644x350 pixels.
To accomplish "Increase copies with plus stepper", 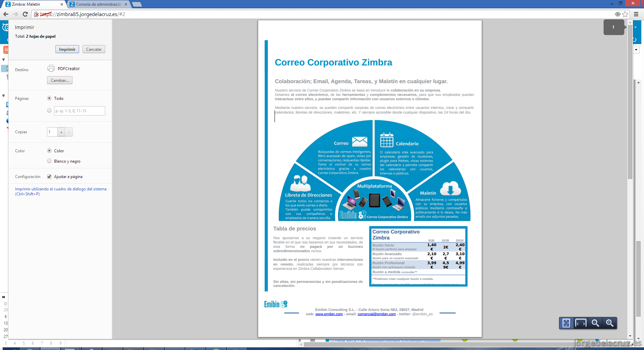I will (61, 132).
